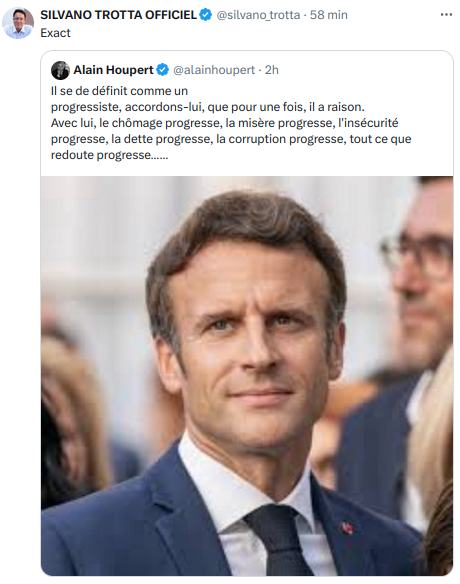Click Silvano Trotta's profile avatar
This screenshot has height=584, width=460.
point(18,23)
